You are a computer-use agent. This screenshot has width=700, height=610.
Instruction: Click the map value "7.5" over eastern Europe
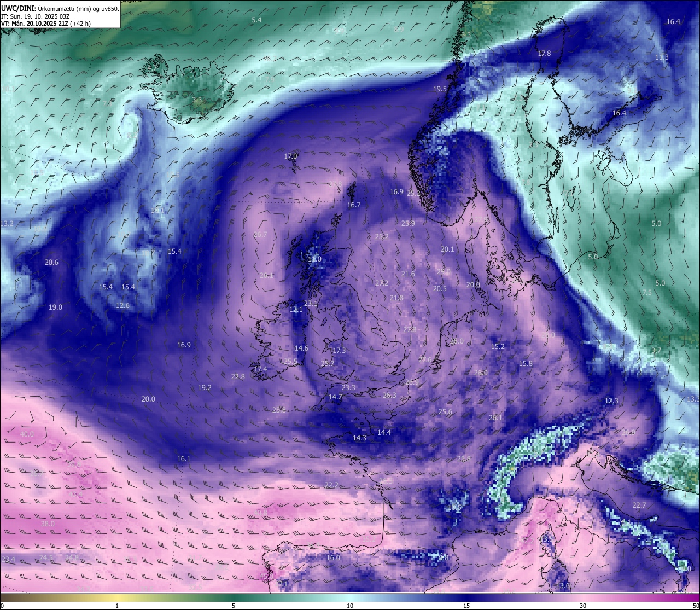[x=647, y=293]
